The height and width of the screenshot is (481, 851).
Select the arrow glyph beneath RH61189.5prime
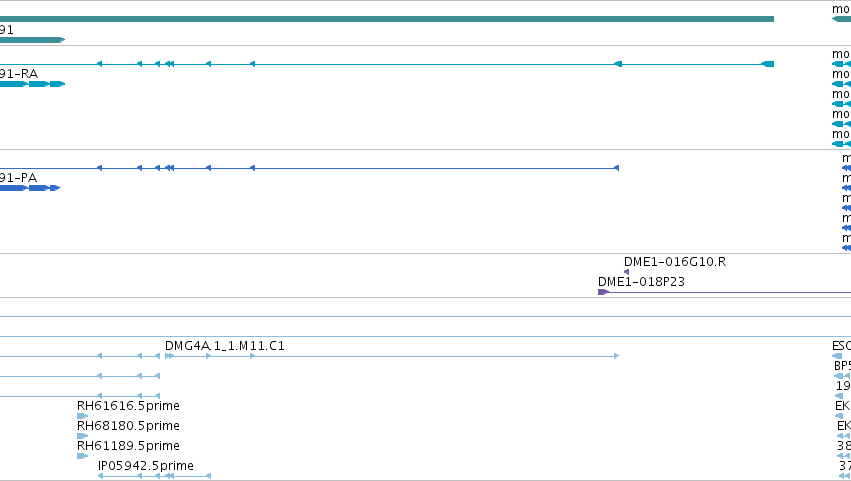tap(82, 456)
